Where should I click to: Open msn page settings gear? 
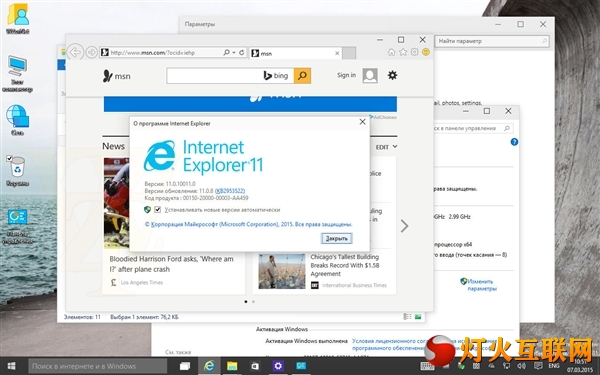pos(392,75)
